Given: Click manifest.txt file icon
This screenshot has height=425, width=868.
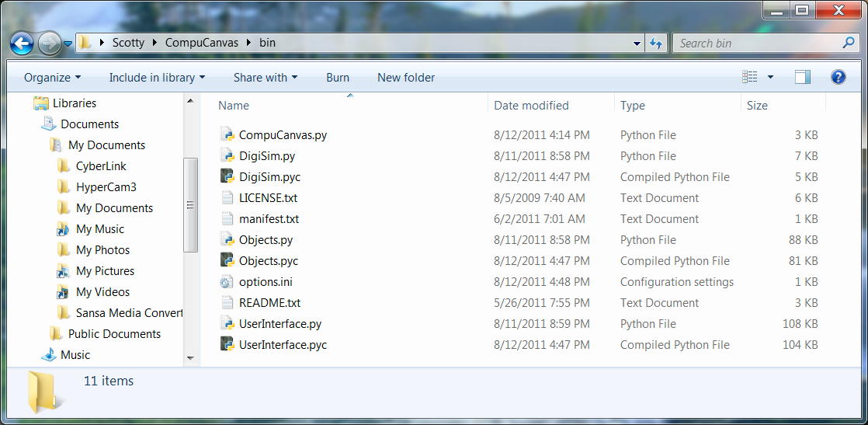Looking at the screenshot, I should coord(227,219).
